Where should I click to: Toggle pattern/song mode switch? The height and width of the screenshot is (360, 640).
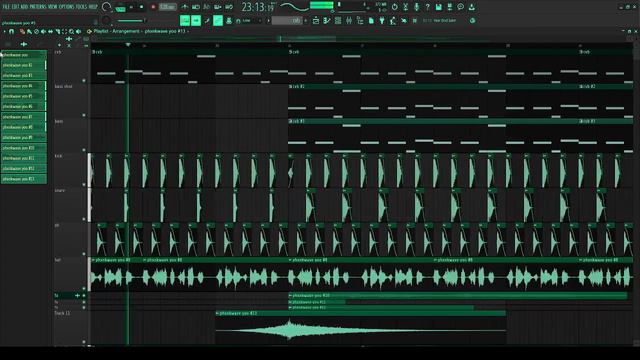click(x=120, y=7)
